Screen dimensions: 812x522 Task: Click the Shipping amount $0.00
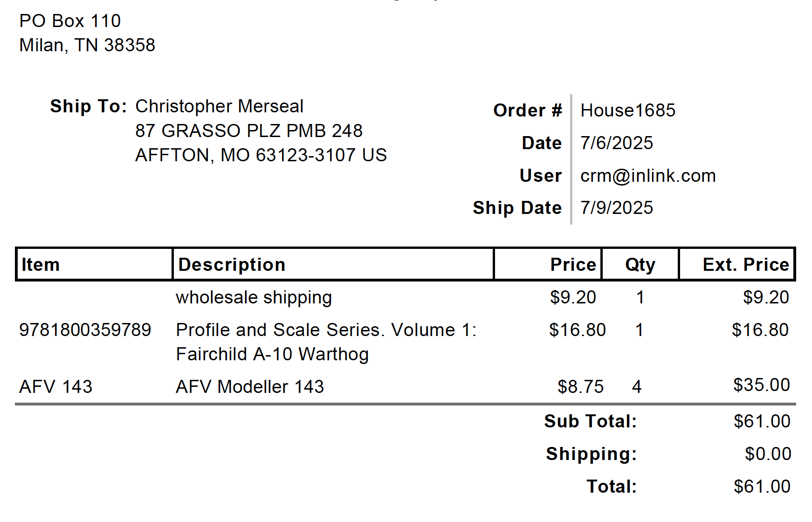[x=768, y=454]
